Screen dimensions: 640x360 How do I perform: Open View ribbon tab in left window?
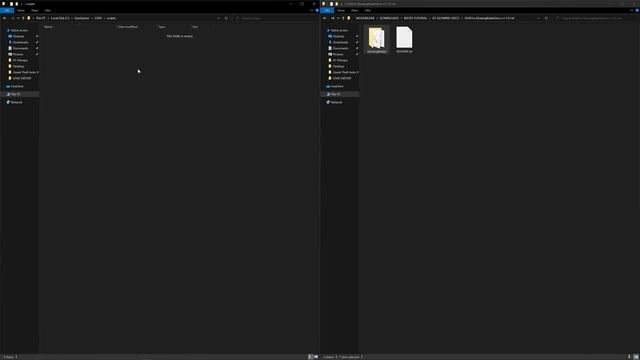point(48,10)
